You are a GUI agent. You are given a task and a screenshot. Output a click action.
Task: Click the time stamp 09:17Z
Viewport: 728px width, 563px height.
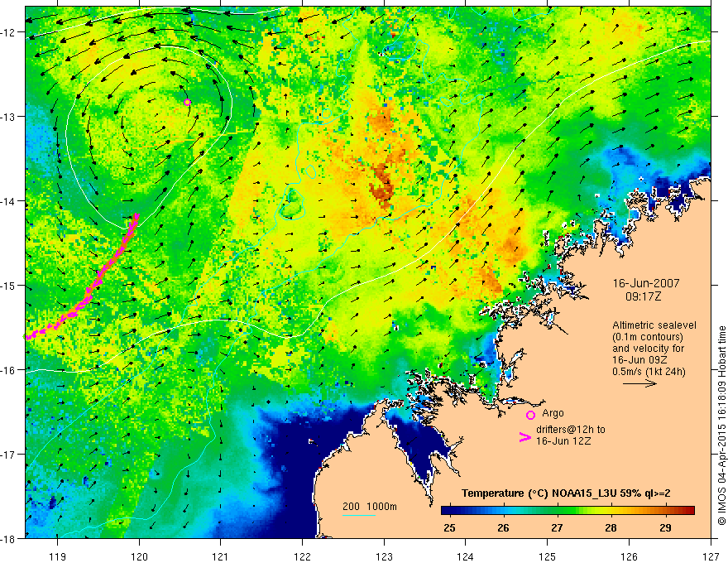click(643, 296)
